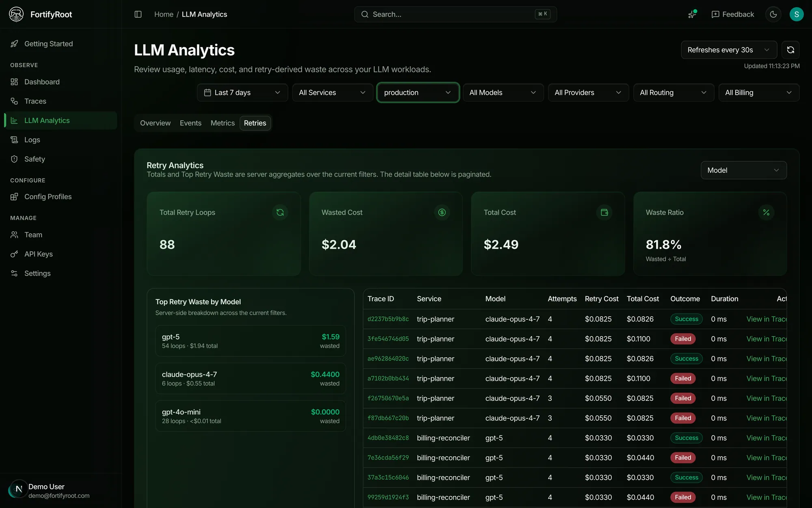Expand the Last 7 days dropdown
The width and height of the screenshot is (812, 508).
pyautogui.click(x=242, y=93)
